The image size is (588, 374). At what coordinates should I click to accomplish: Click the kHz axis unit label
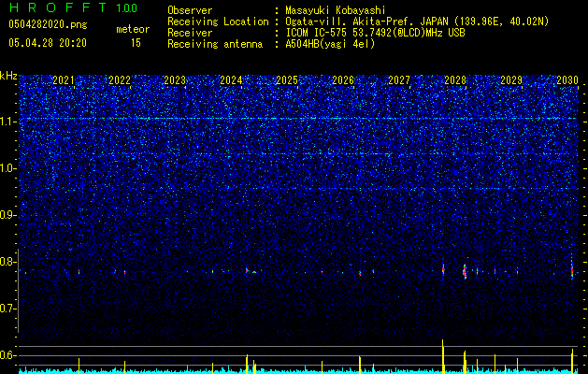pos(8,76)
